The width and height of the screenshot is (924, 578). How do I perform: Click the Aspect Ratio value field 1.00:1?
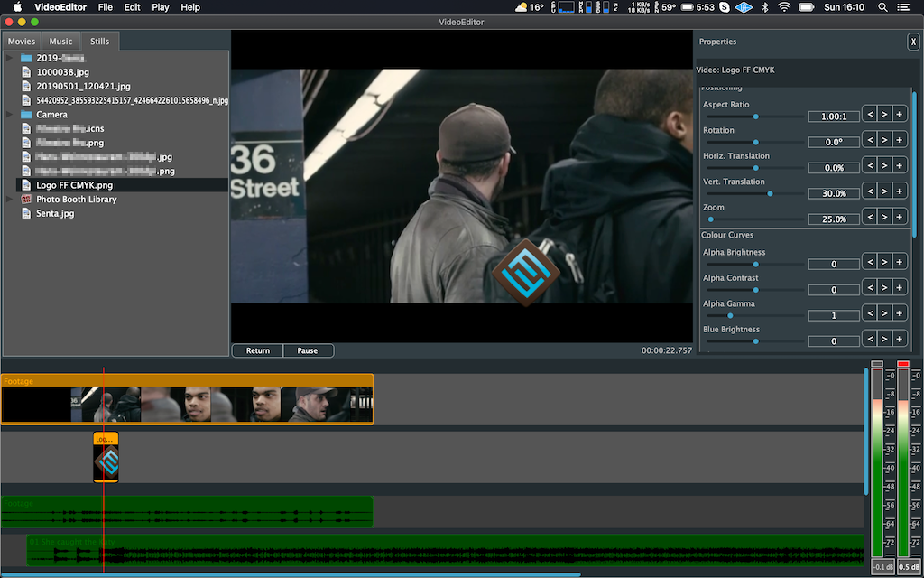[833, 117]
